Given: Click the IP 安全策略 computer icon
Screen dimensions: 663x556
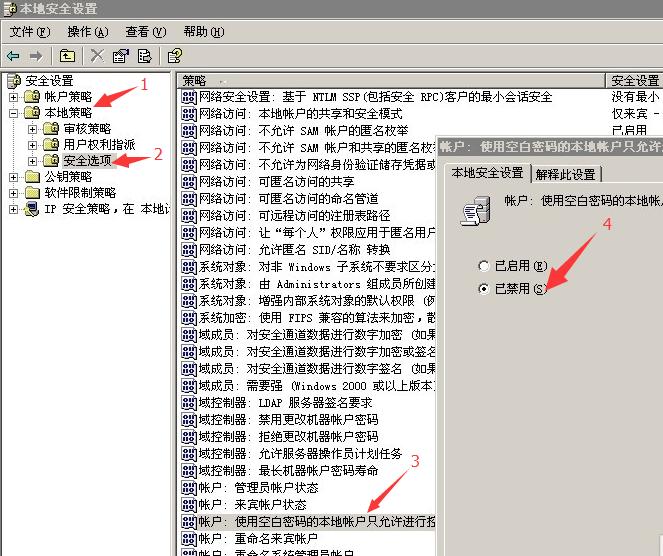Looking at the screenshot, I should (x=31, y=209).
